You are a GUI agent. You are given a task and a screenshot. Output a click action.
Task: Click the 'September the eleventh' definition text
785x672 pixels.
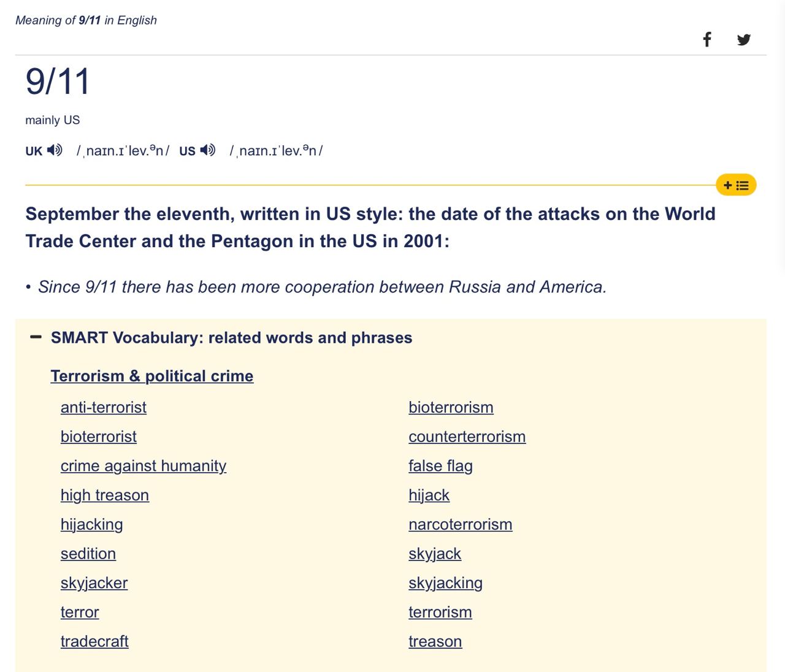pyautogui.click(x=370, y=227)
